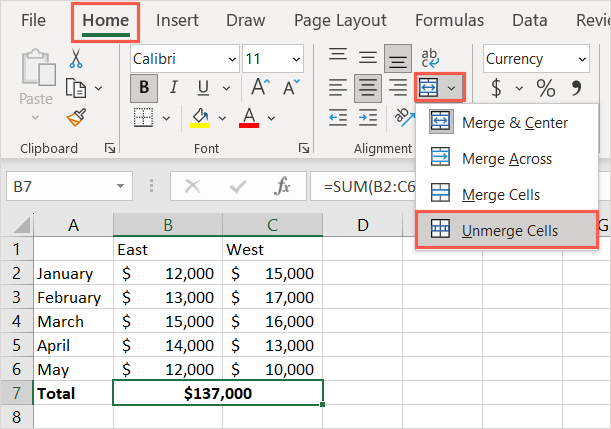Click the Insert Function fx icon

[283, 186]
